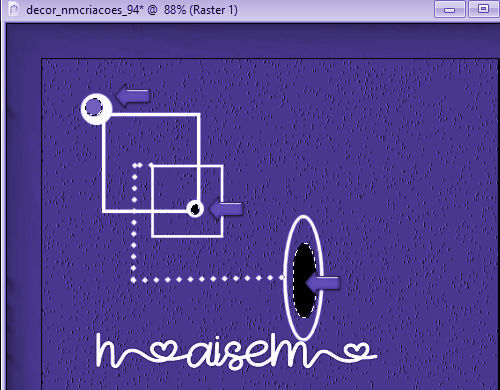Screen dimensions: 500x390
Task: Click the arrow pointing at the black ellipse
Action: point(323,283)
